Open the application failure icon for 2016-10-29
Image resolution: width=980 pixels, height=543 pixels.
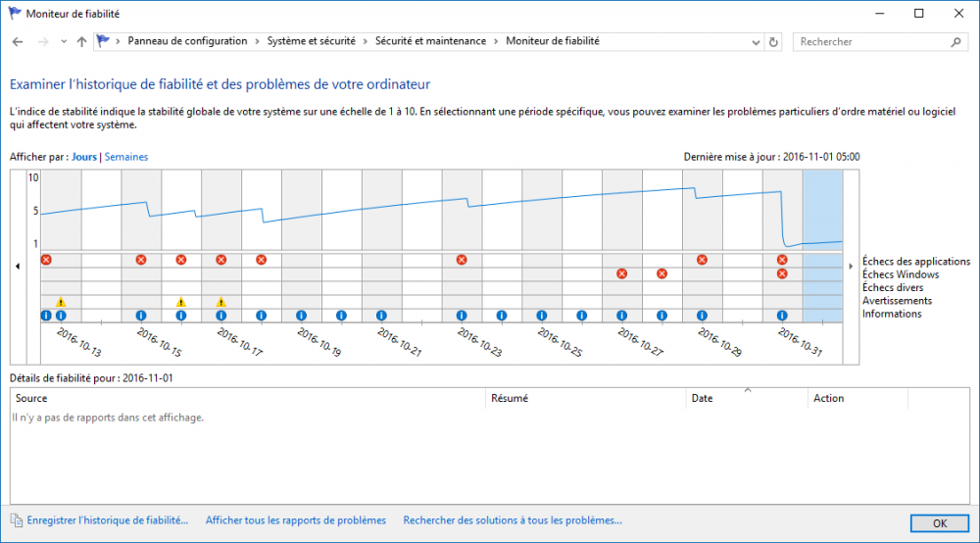point(702,260)
